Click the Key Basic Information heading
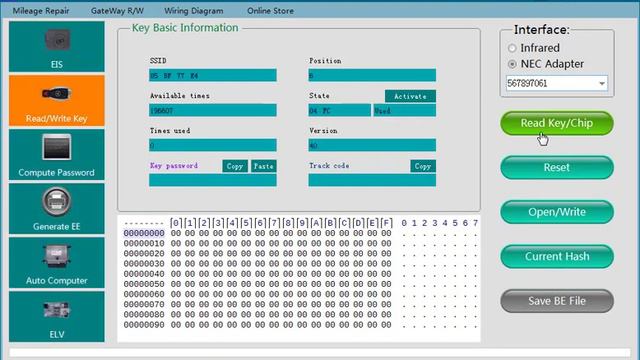The width and height of the screenshot is (640, 360). pos(185,28)
